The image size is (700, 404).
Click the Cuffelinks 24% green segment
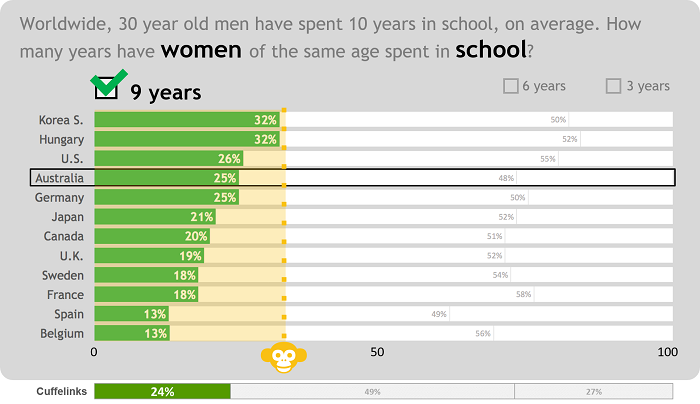point(162,392)
